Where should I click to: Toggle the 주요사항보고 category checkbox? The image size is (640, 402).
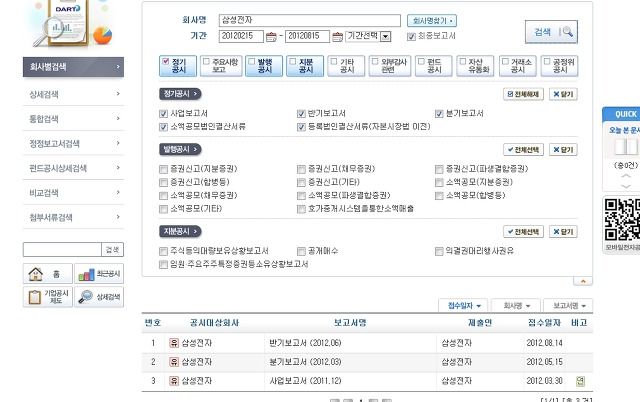point(206,61)
